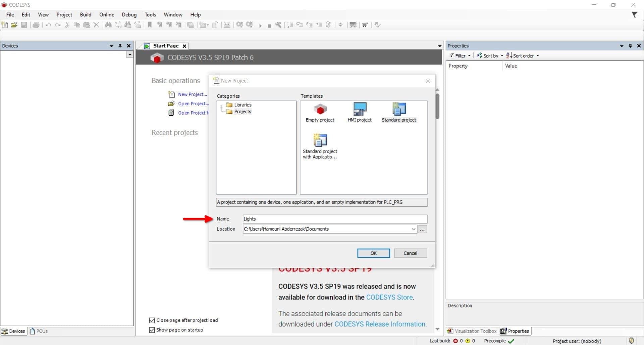Choose the Standard project template icon

[399, 110]
